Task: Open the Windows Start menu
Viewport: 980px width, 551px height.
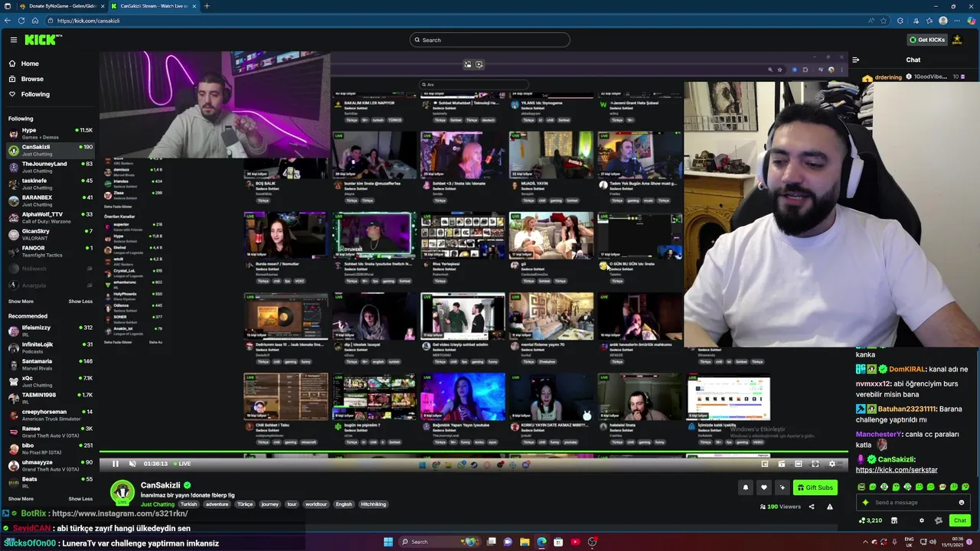Action: coord(388,542)
